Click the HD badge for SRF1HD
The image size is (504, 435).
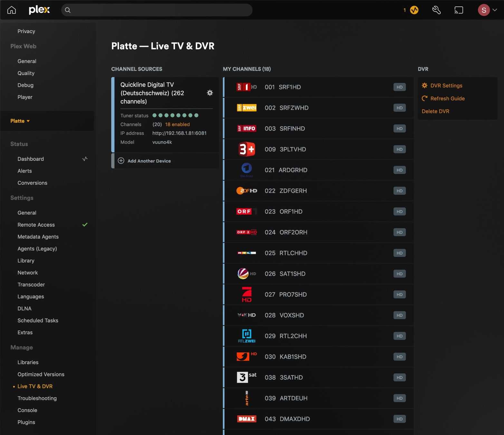click(400, 87)
